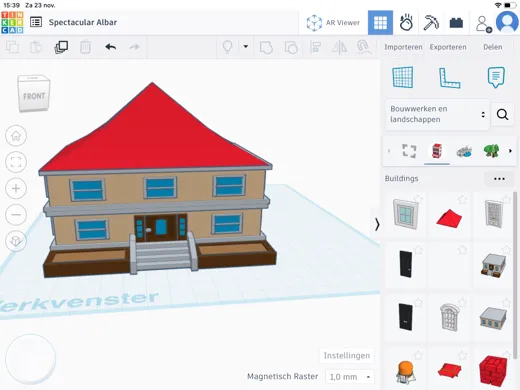Open the visibility dropdown arrow beside lightbulb

point(246,47)
